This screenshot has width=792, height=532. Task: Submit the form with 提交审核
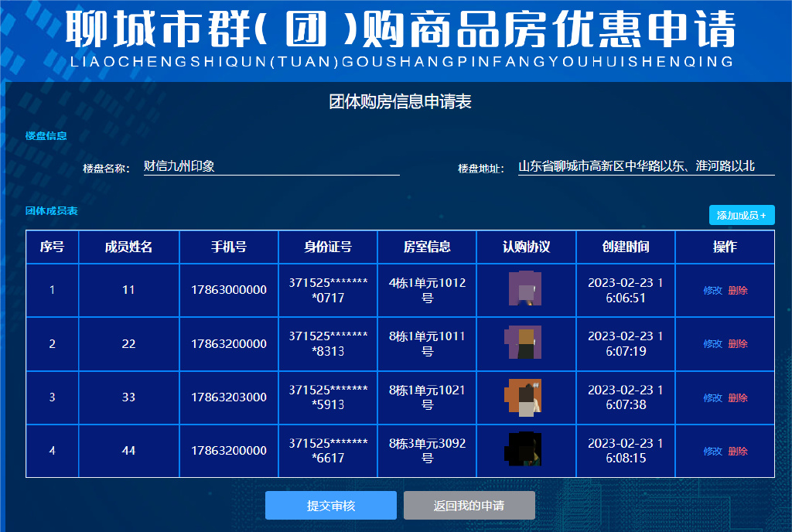tap(330, 506)
